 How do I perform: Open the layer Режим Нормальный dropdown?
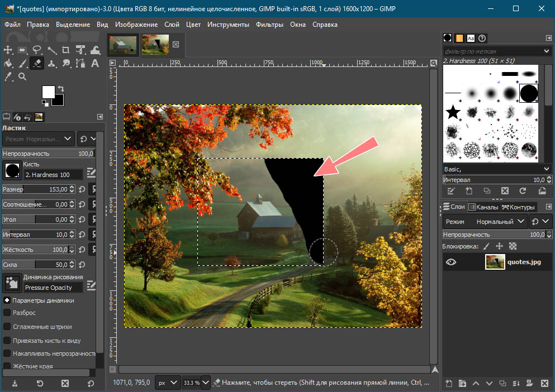pos(485,222)
